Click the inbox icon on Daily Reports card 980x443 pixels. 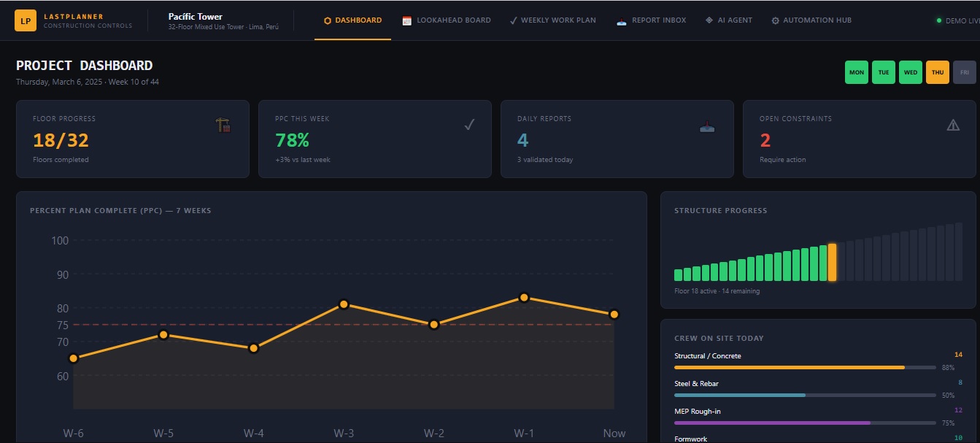pos(707,126)
